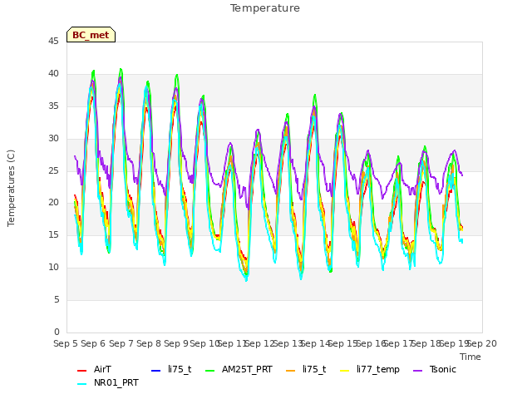Click the green AM25T_PRT legend swatch
Image resolution: width=532 pixels, height=399 pixels.
tap(210, 370)
